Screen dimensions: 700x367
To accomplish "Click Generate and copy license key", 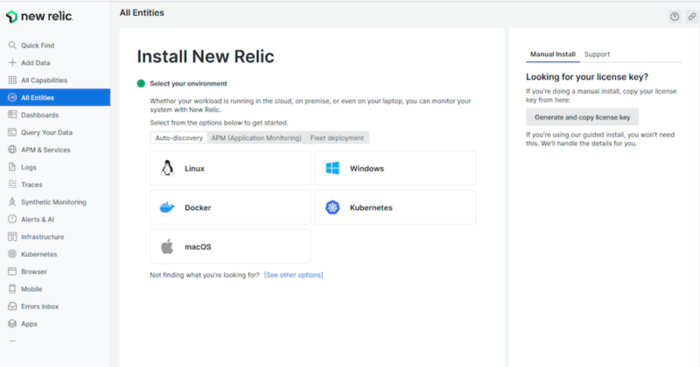I will 582,117.
